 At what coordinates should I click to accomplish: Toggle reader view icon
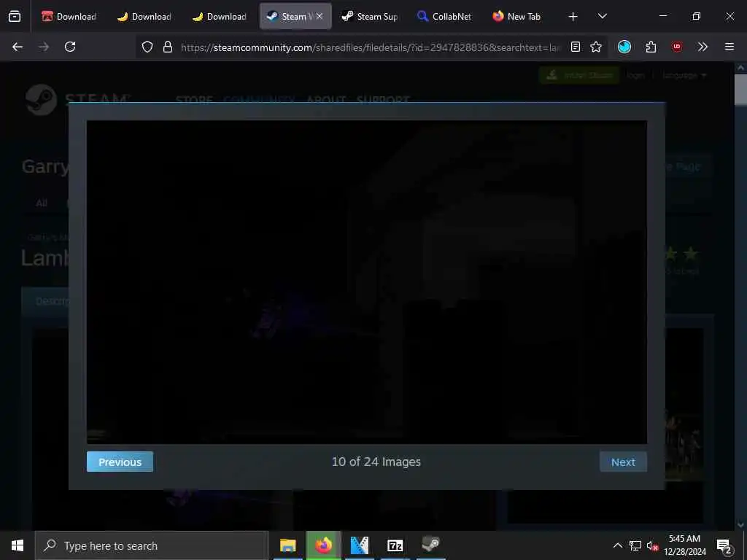(576, 47)
